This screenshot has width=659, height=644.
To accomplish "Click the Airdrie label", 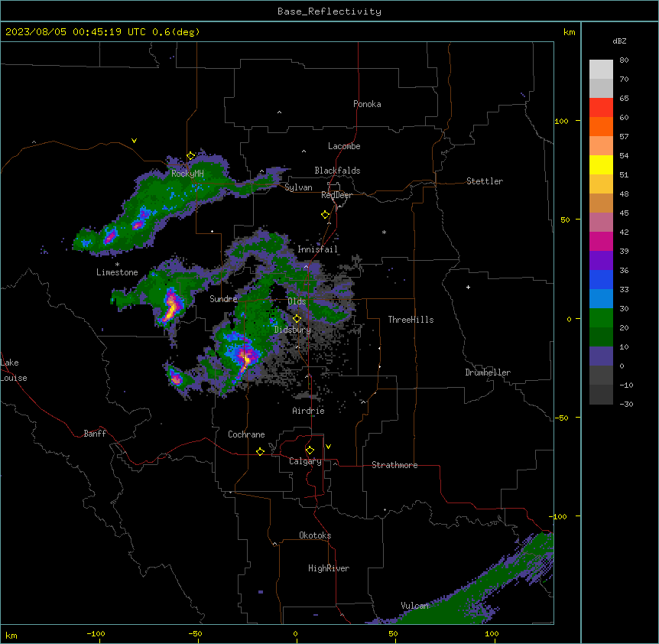I will [308, 411].
